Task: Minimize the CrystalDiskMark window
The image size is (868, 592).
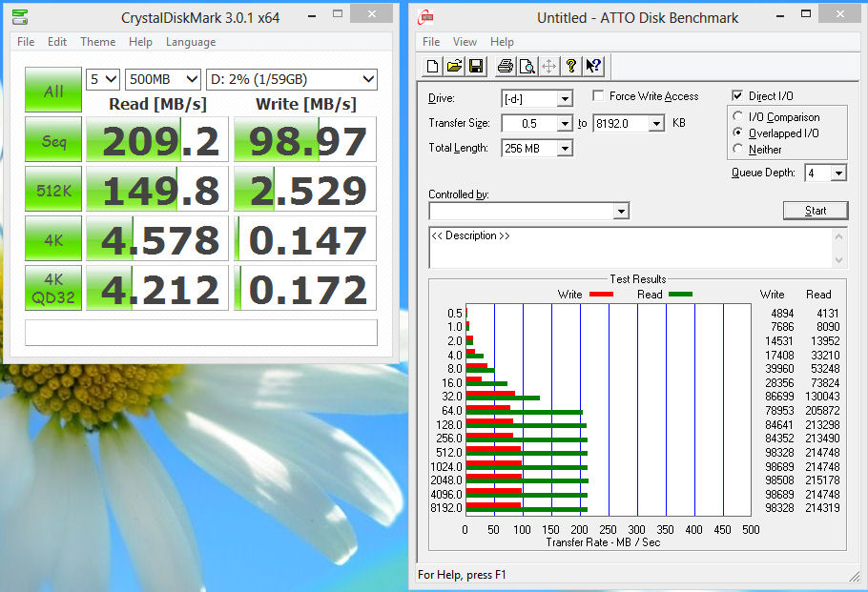Action: [x=312, y=16]
